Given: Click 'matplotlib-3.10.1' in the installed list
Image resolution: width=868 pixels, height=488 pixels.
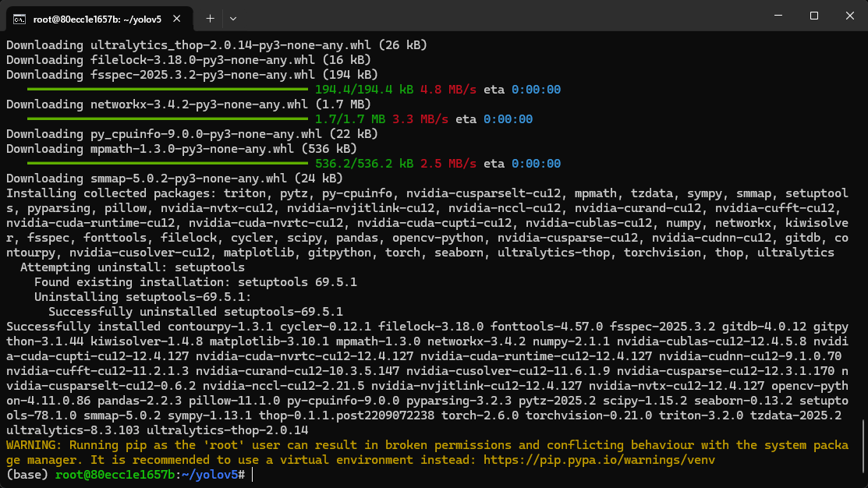Looking at the screenshot, I should pyautogui.click(x=269, y=341).
